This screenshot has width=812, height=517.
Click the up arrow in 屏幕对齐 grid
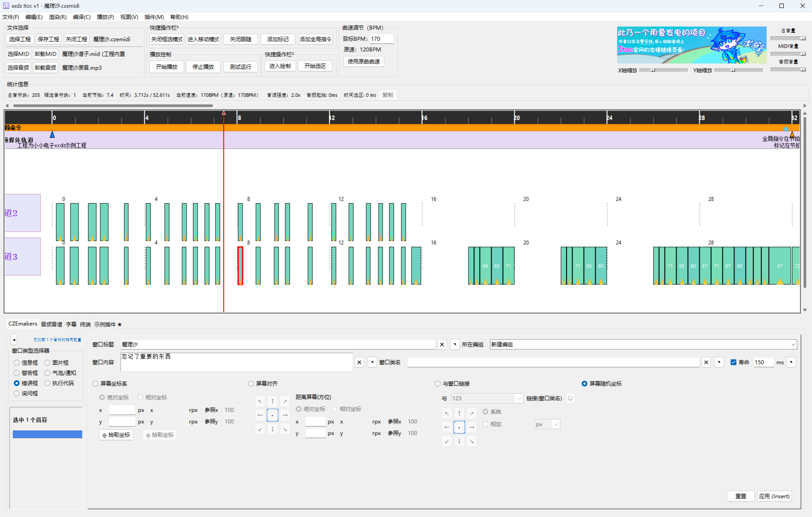(x=272, y=401)
